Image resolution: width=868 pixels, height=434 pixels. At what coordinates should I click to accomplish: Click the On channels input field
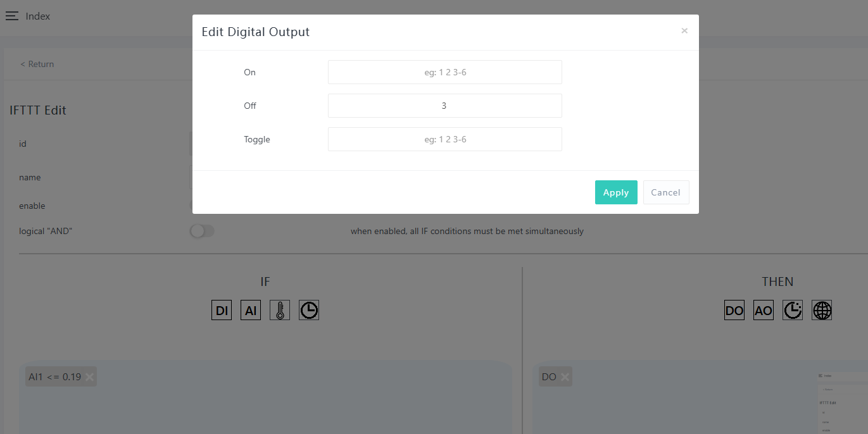(x=444, y=72)
